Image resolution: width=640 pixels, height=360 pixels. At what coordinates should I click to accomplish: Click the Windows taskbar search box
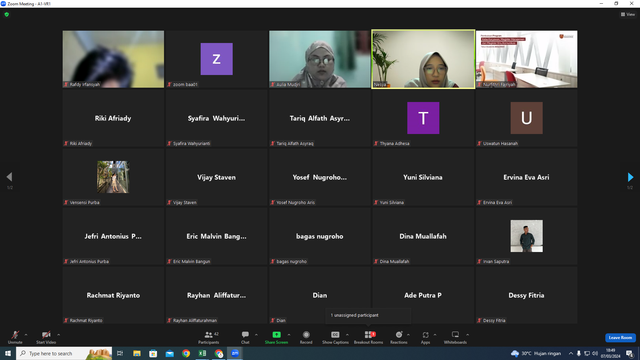[x=64, y=353]
